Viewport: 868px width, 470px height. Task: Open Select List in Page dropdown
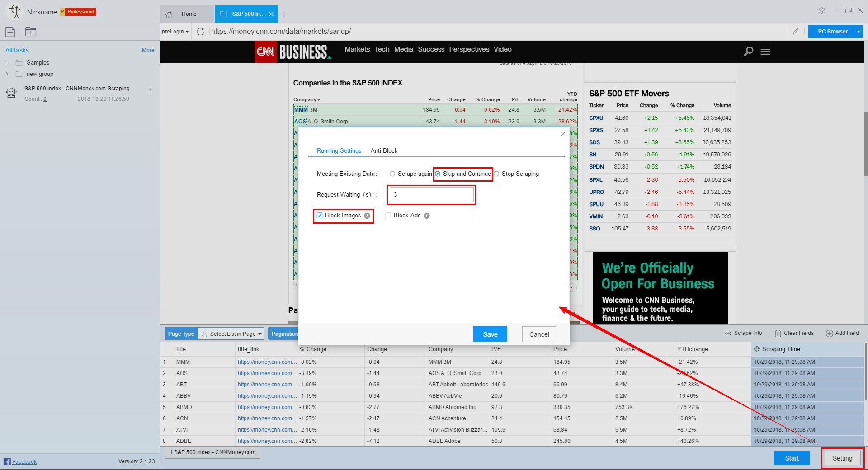231,334
